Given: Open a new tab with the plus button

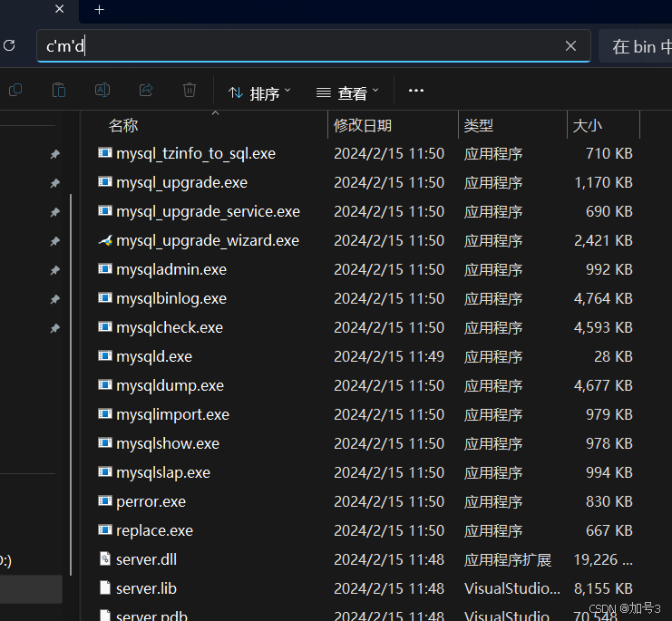Looking at the screenshot, I should click(99, 9).
